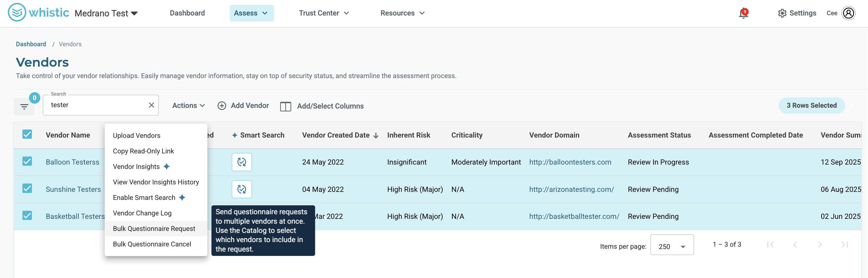The image size is (868, 278).
Task: Click the Cee username label
Action: point(831,13)
